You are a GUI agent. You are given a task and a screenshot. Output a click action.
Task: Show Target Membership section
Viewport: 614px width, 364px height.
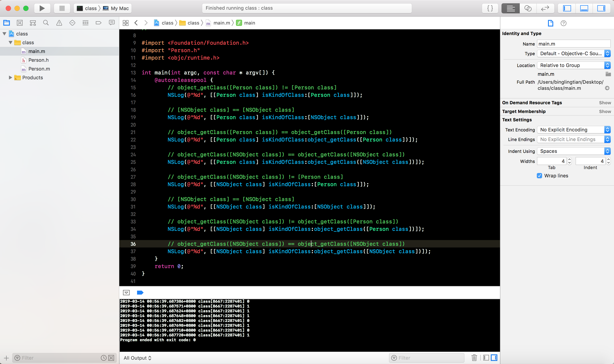click(605, 111)
